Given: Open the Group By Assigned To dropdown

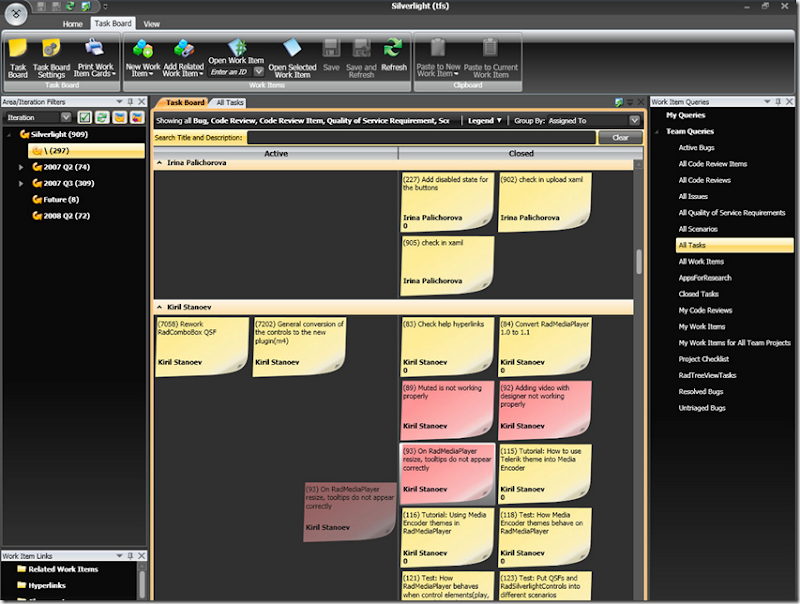Looking at the screenshot, I should [634, 120].
